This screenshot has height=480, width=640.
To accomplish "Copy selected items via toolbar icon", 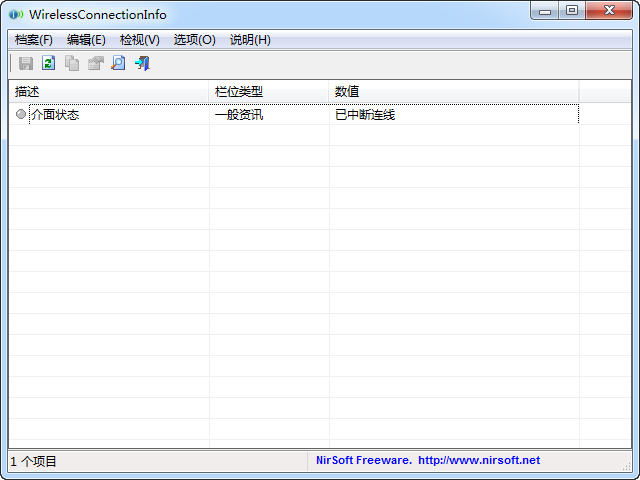I will (x=72, y=63).
